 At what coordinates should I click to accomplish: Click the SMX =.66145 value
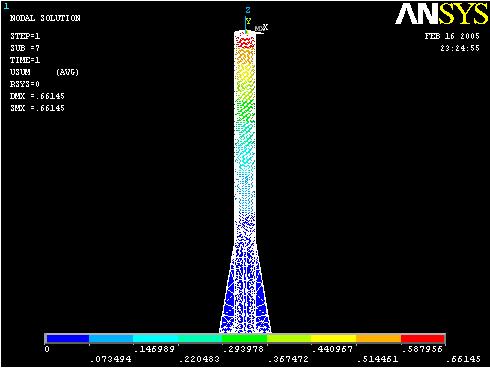click(37, 108)
